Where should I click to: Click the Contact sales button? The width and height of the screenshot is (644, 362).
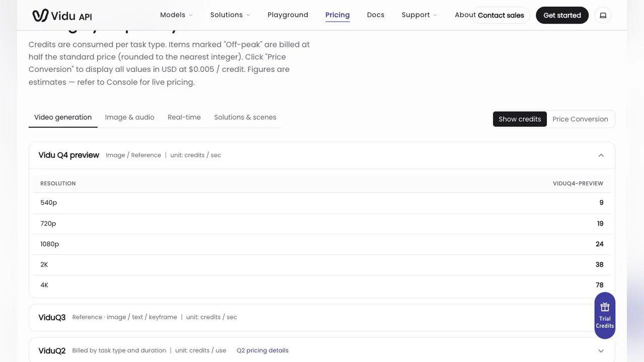[x=501, y=15]
